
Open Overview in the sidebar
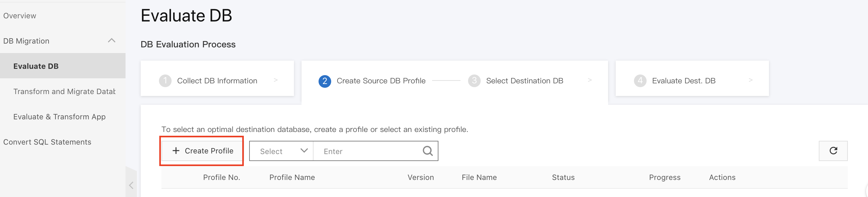tap(20, 15)
